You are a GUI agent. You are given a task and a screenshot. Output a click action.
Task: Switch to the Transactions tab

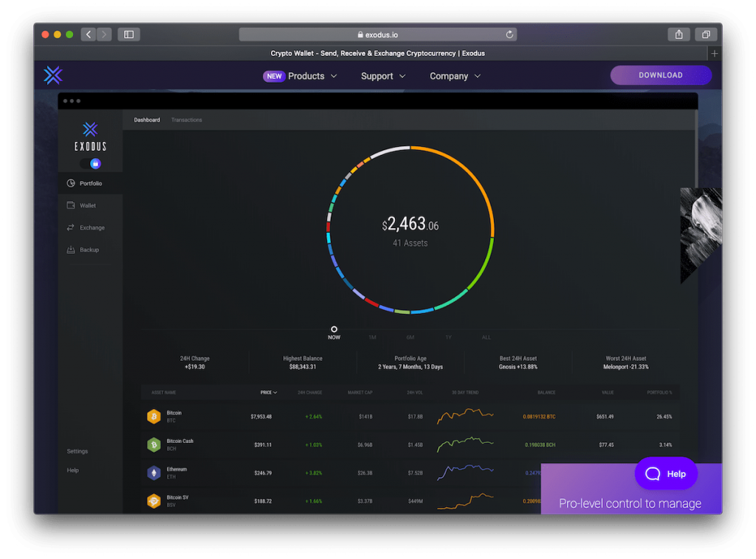coord(187,120)
